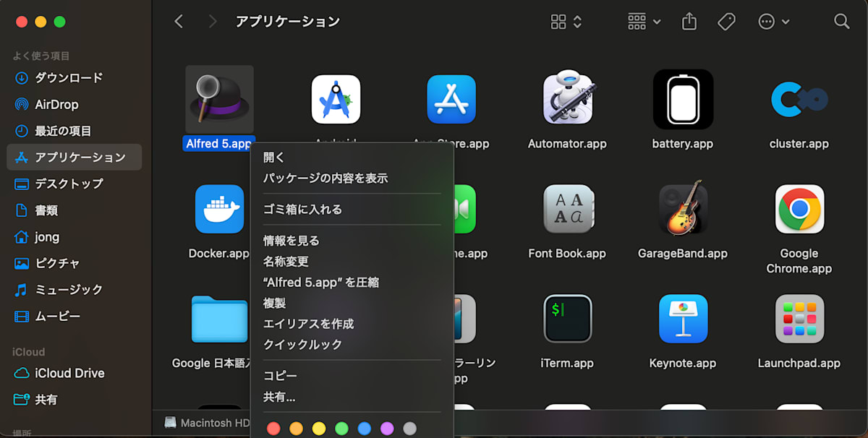Select アプリケーション in the sidebar

tap(75, 158)
